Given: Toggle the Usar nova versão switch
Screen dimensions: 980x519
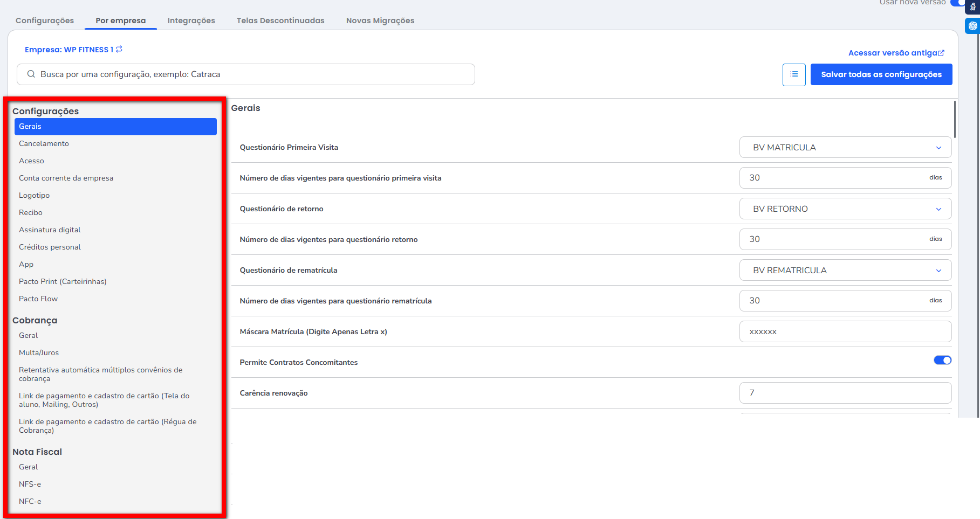Looking at the screenshot, I should coord(958,3).
